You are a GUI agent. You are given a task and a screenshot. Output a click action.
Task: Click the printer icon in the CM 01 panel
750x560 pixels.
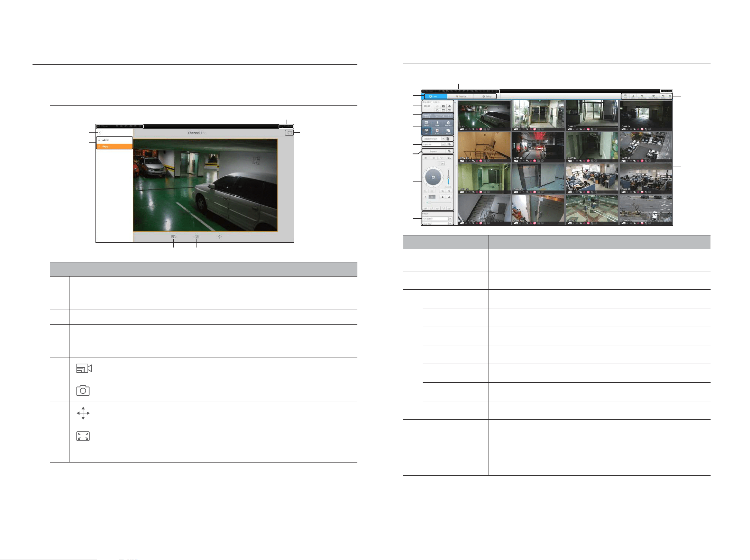pyautogui.click(x=449, y=106)
